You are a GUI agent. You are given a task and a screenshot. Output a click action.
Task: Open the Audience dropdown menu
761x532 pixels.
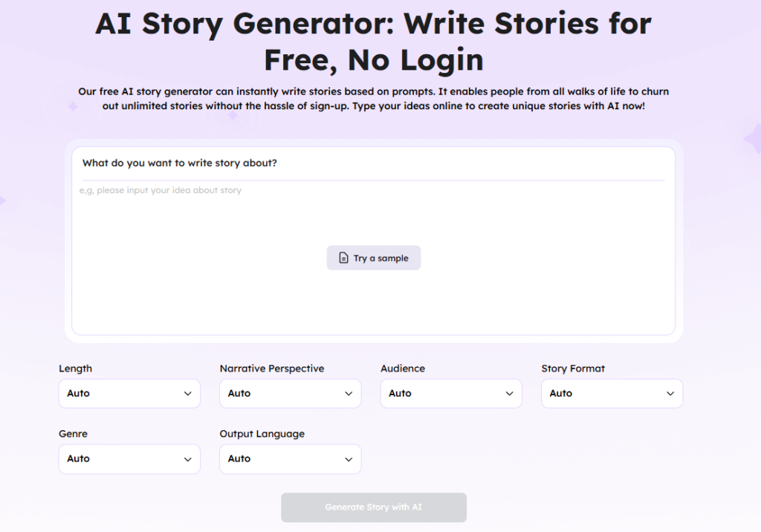coord(443,394)
